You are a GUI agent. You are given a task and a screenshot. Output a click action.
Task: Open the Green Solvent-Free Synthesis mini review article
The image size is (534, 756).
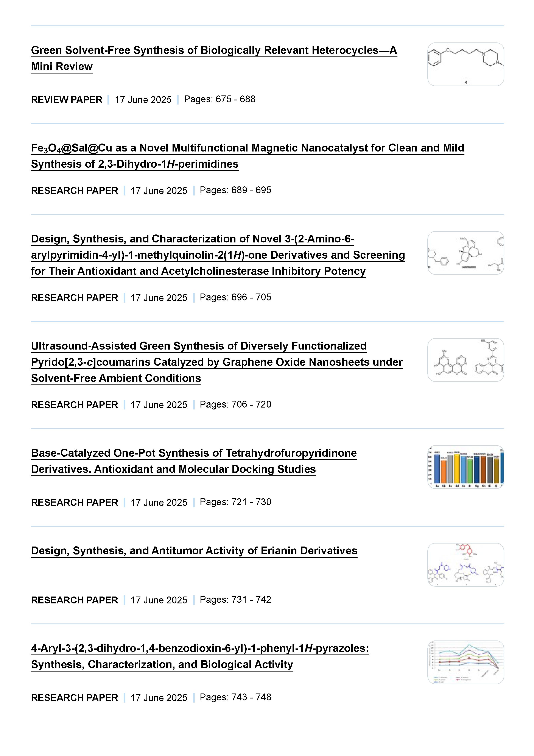(214, 51)
